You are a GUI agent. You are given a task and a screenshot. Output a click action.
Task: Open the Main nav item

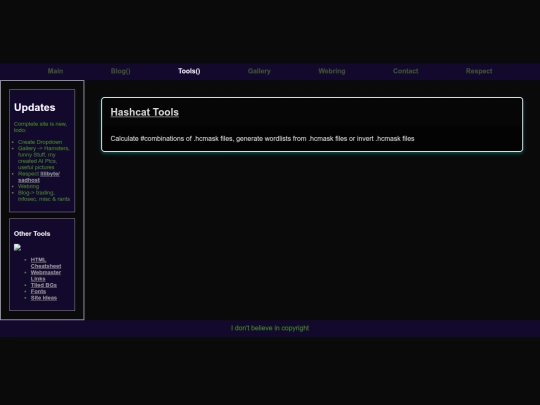(55, 71)
